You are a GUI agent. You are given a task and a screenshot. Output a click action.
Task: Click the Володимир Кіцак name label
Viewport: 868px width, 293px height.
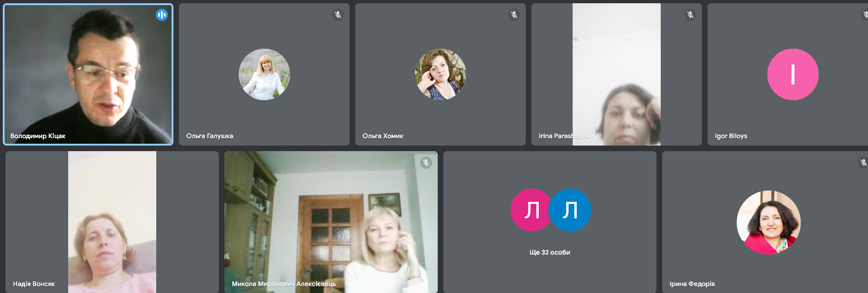pyautogui.click(x=38, y=136)
